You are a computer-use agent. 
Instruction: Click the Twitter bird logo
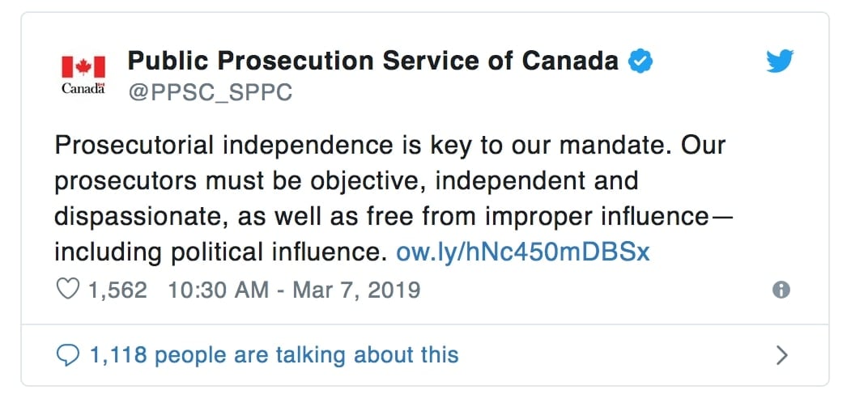pyautogui.click(x=780, y=61)
